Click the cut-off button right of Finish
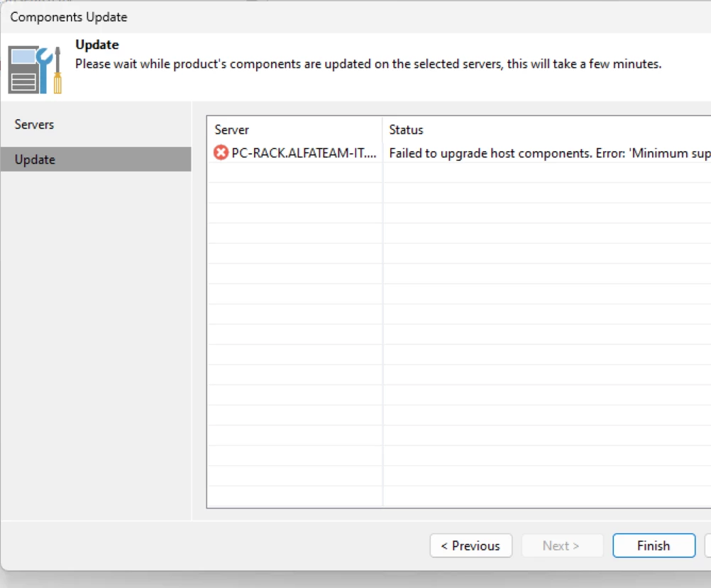The height and width of the screenshot is (588, 711). pyautogui.click(x=707, y=545)
